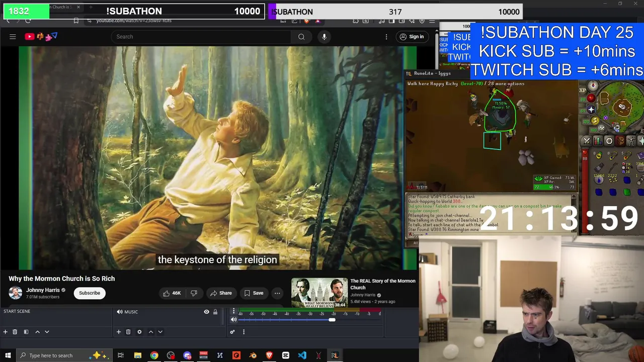Open File Explorer from the taskbar
This screenshot has width=644, height=362.
pyautogui.click(x=137, y=355)
